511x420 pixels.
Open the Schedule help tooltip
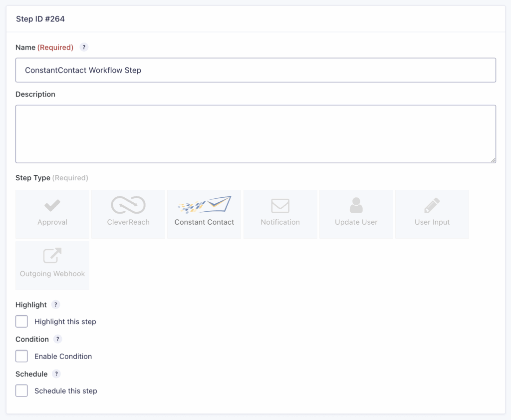tap(55, 374)
